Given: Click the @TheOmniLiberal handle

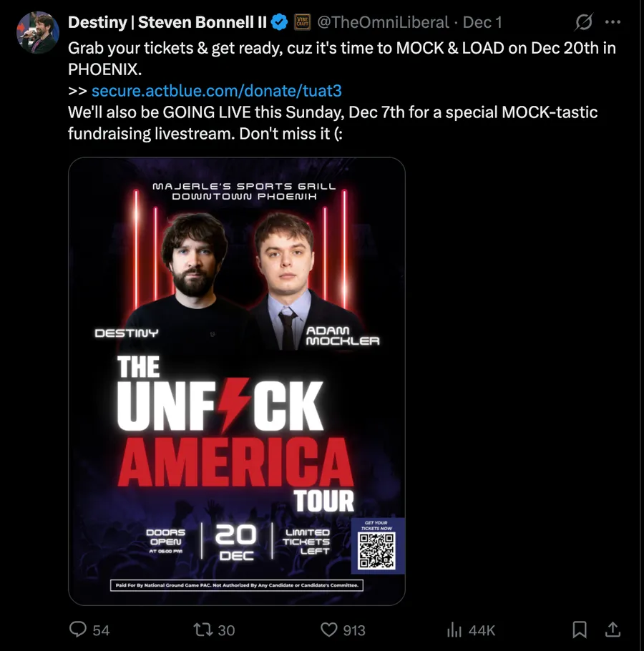Looking at the screenshot, I should point(384,22).
